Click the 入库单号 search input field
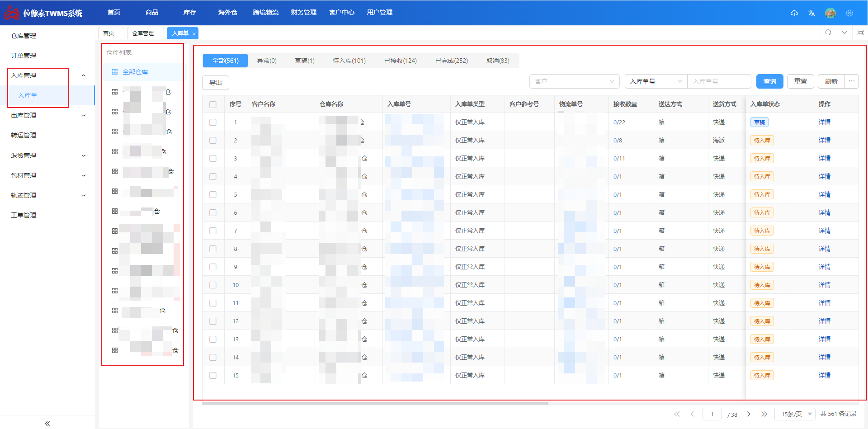 pos(719,81)
